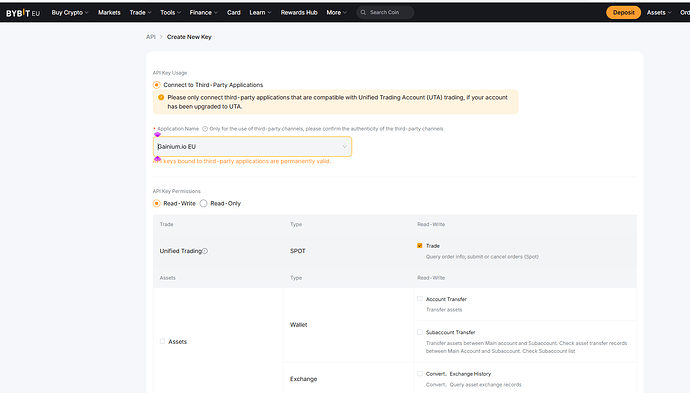
Task: Click the SPOT type cell
Action: tap(297, 251)
